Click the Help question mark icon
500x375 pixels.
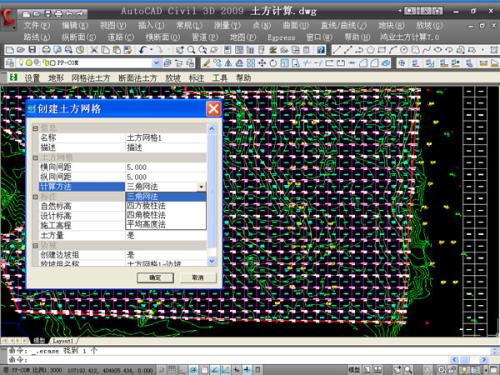[321, 50]
